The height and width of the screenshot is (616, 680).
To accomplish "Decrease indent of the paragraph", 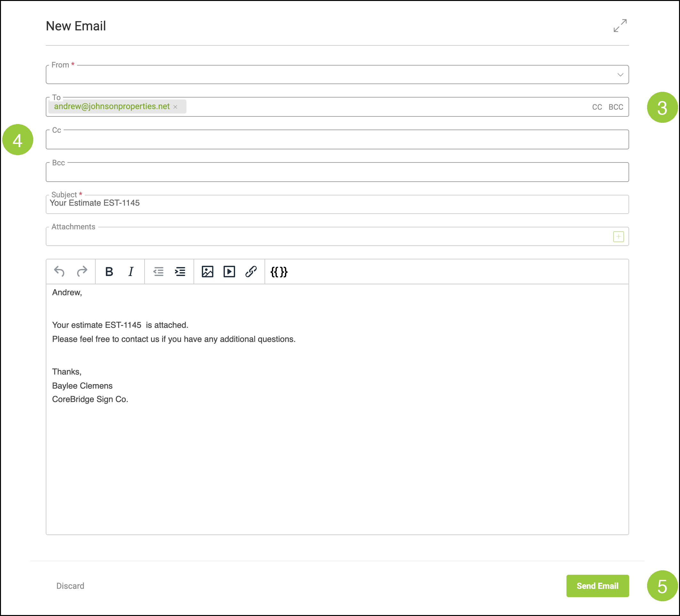I will (158, 272).
